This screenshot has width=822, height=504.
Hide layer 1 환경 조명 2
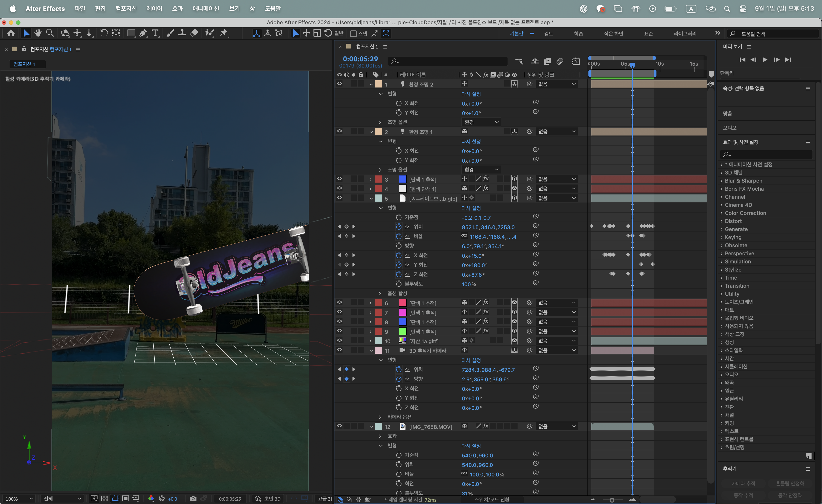click(339, 84)
